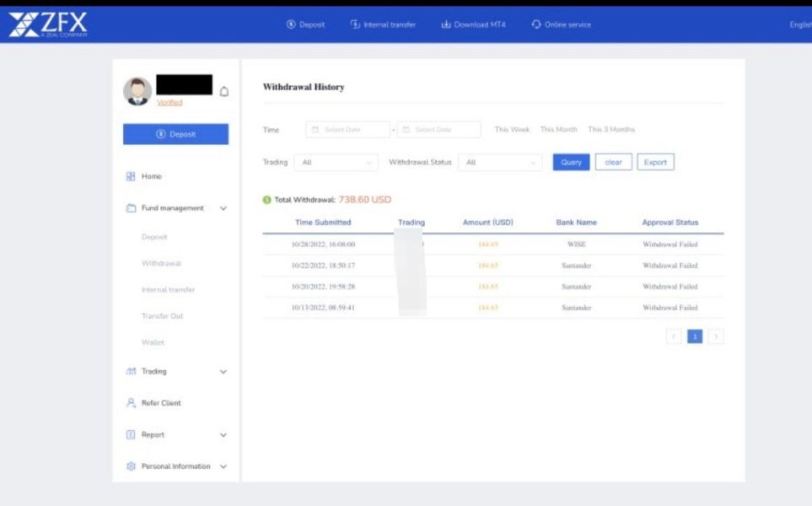Click the start date input field
The image size is (812, 506).
pos(347,130)
